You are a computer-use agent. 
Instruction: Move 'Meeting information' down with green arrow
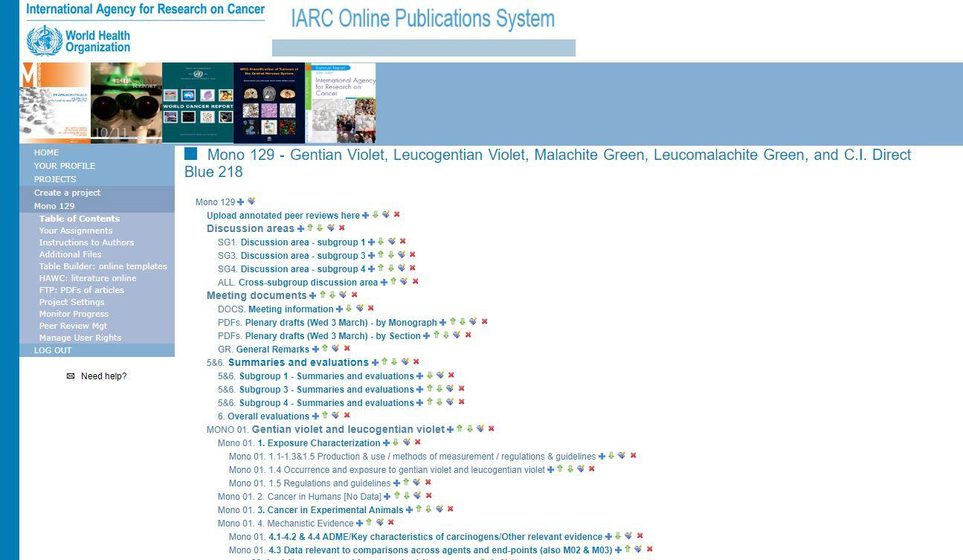pos(349,309)
